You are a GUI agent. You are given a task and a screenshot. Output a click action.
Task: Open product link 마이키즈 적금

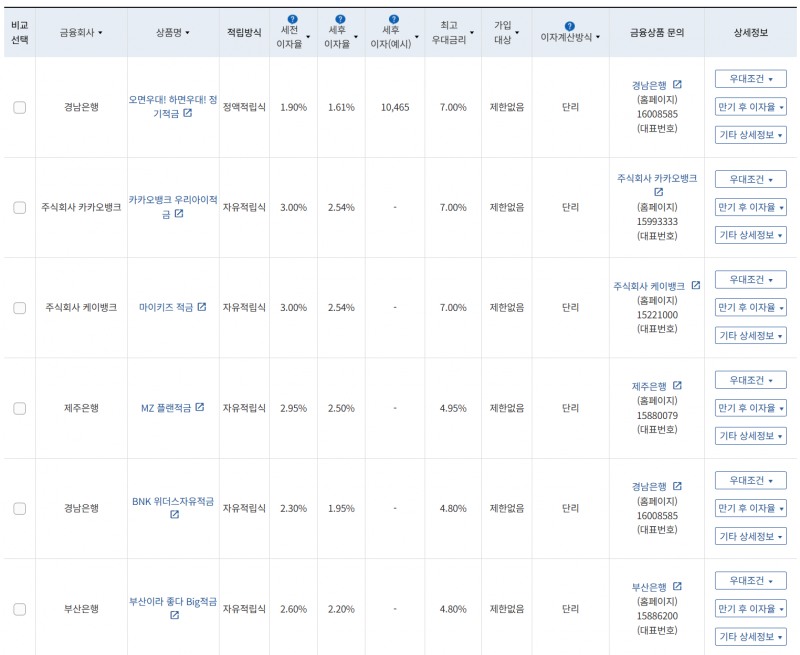coord(166,307)
